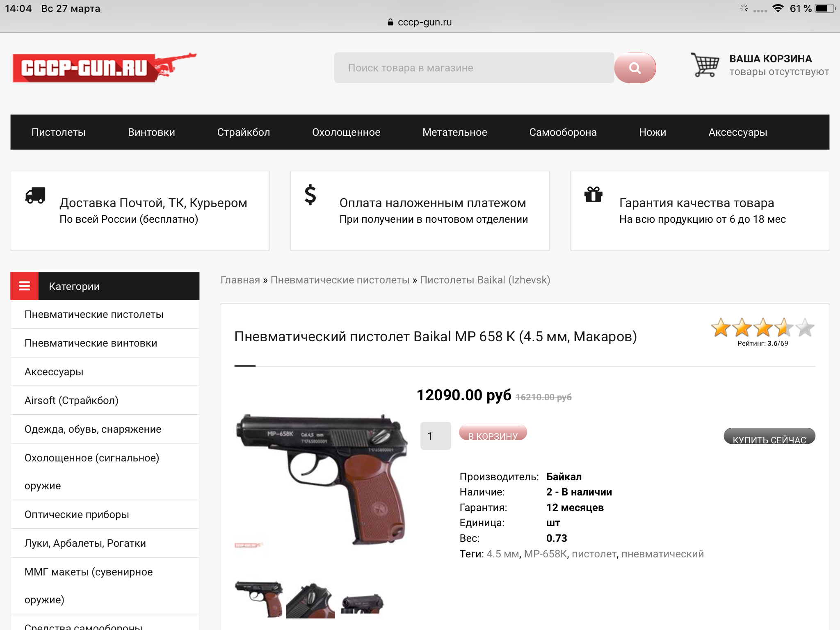
Task: Click the delivery truck icon
Action: (x=35, y=196)
